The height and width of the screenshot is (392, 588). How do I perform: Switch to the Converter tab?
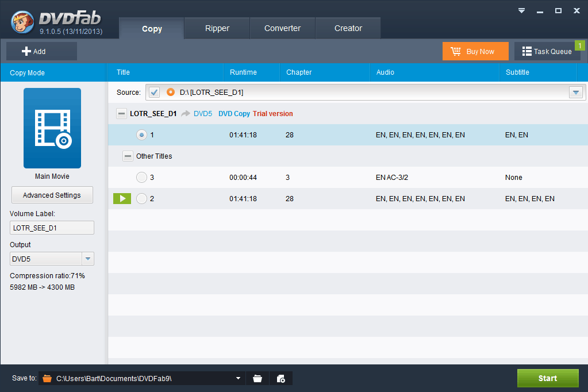(x=282, y=28)
